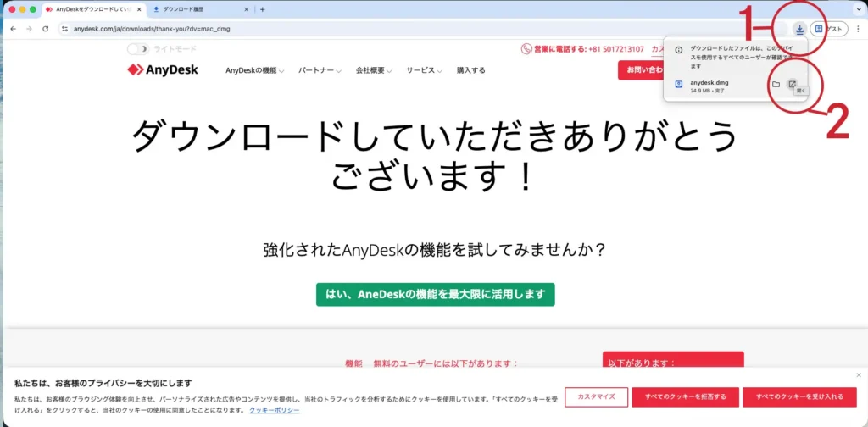Close the cookie banner with X
The height and width of the screenshot is (427, 868).
(x=858, y=374)
